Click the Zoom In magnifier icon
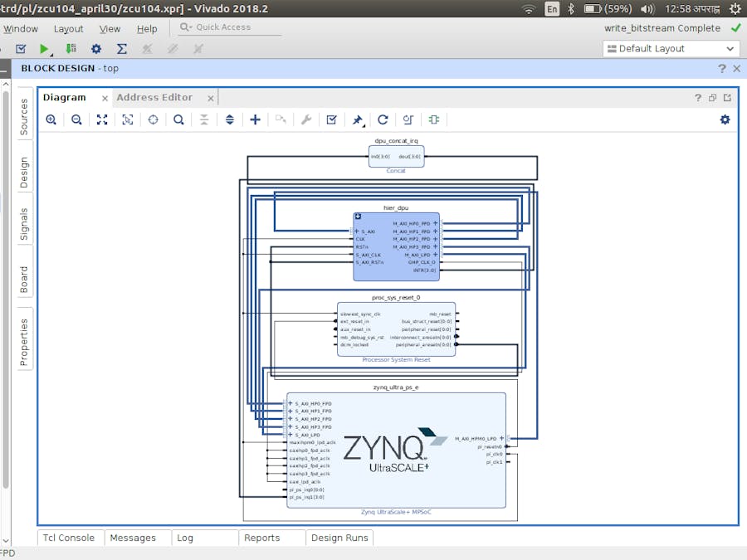Screen dimensions: 747x560 pos(51,119)
